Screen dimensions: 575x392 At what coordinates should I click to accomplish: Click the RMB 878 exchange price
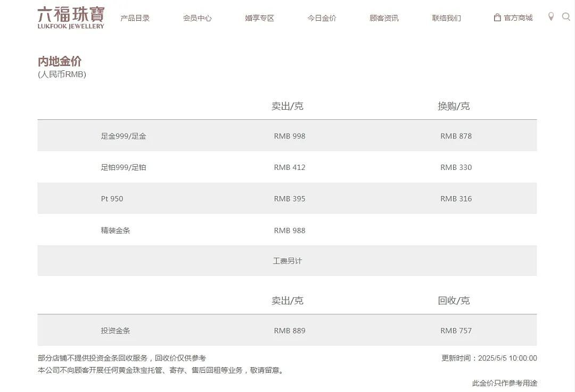pyautogui.click(x=456, y=136)
